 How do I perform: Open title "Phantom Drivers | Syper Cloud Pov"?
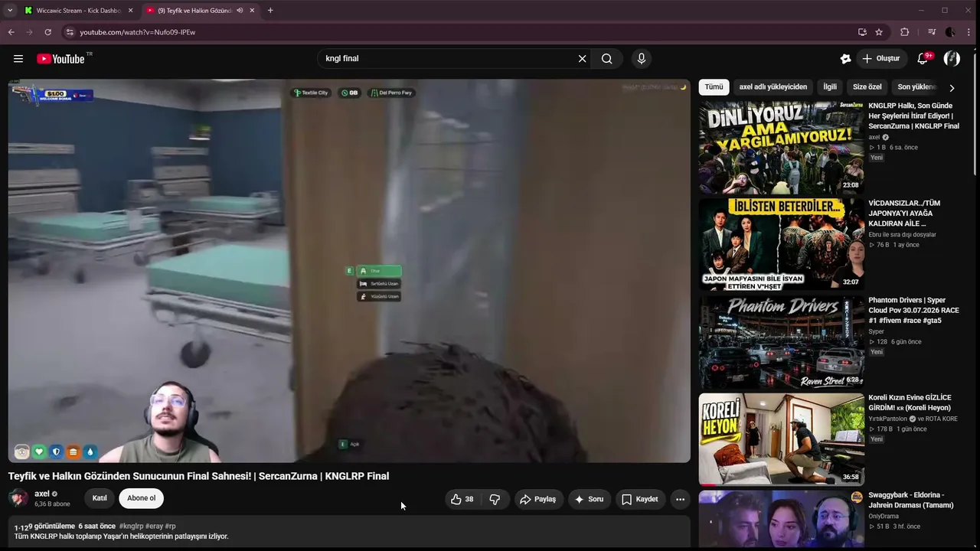click(913, 310)
